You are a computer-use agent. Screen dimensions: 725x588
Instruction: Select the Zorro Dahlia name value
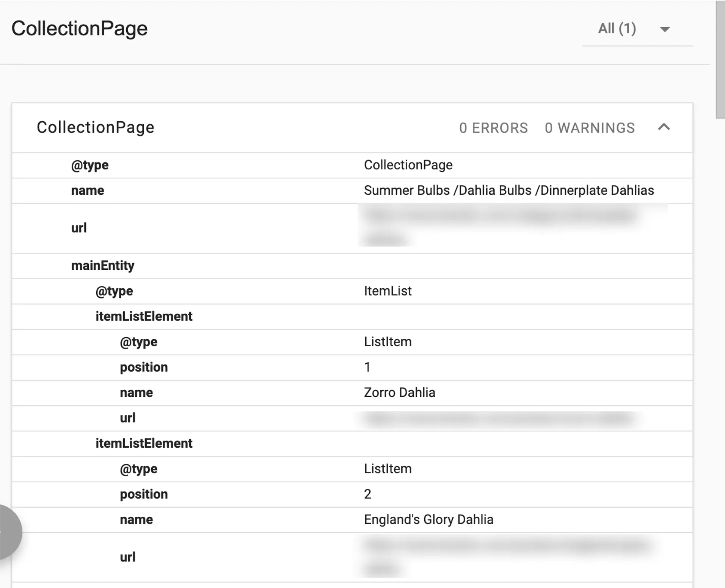[399, 393]
